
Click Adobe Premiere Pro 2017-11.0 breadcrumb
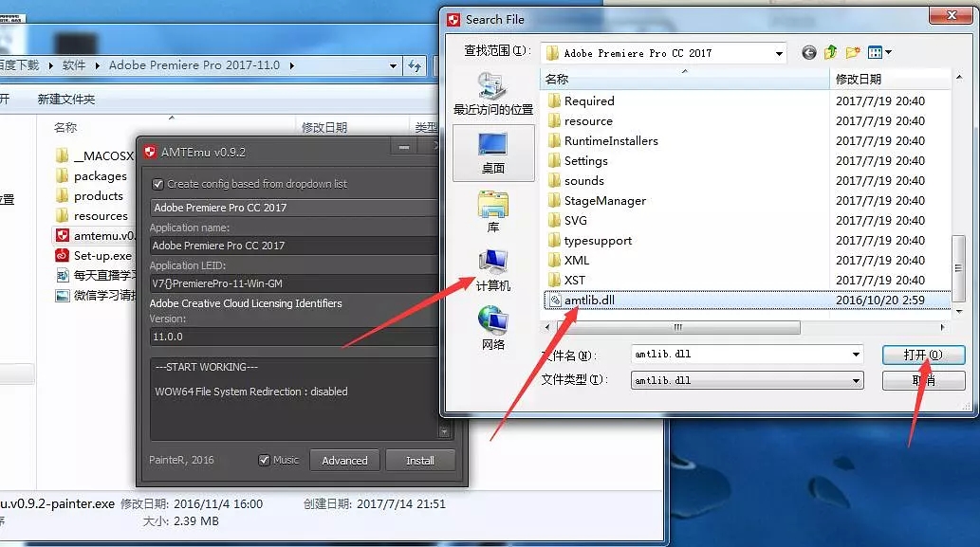tap(194, 65)
